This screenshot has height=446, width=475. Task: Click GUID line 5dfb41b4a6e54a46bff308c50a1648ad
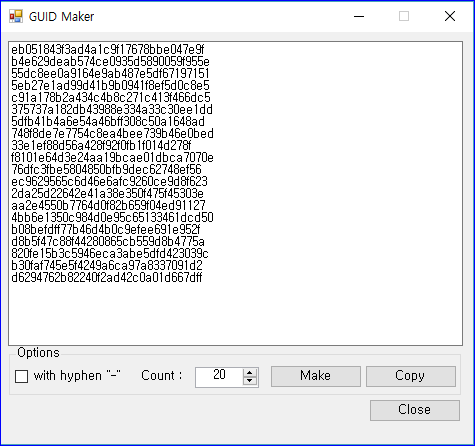click(108, 122)
